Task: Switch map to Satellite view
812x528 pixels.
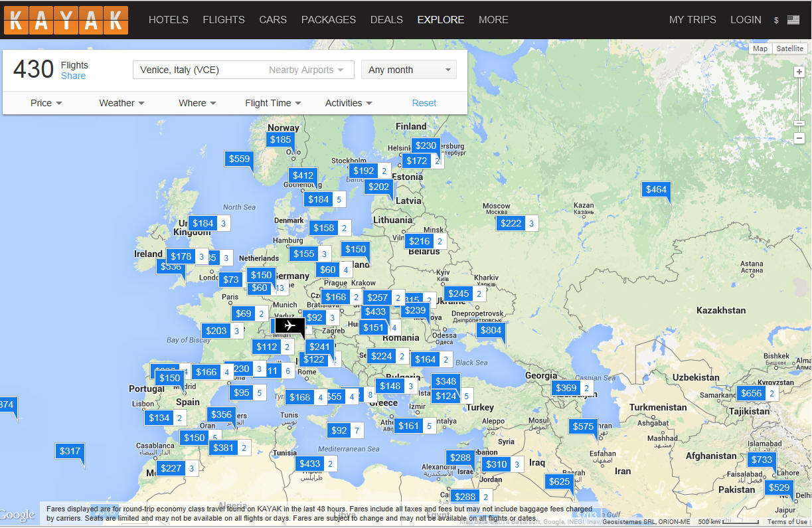Action: (x=789, y=48)
